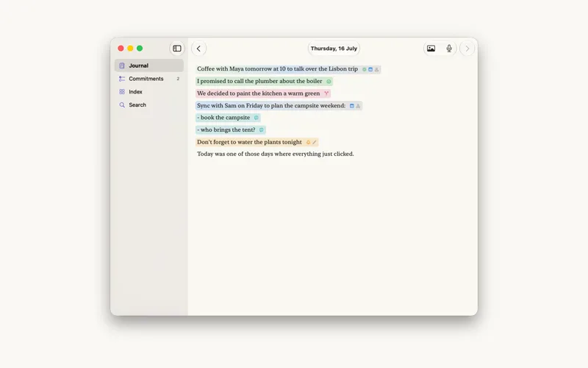Open the Search section
The image size is (588, 368).
149,105
